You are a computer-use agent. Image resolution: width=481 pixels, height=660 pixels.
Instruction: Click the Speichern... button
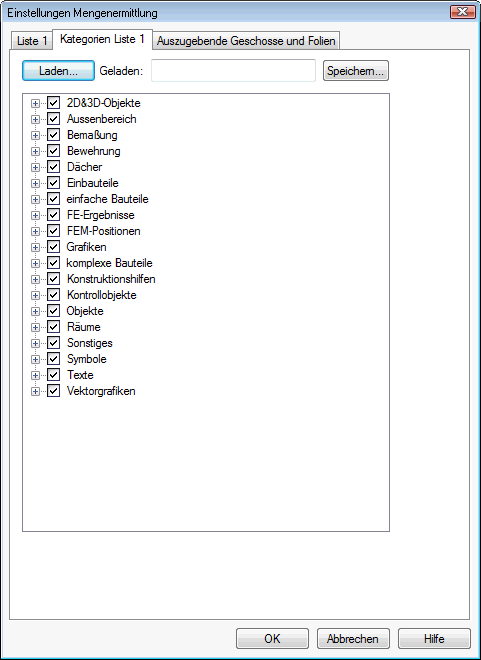pos(356,71)
